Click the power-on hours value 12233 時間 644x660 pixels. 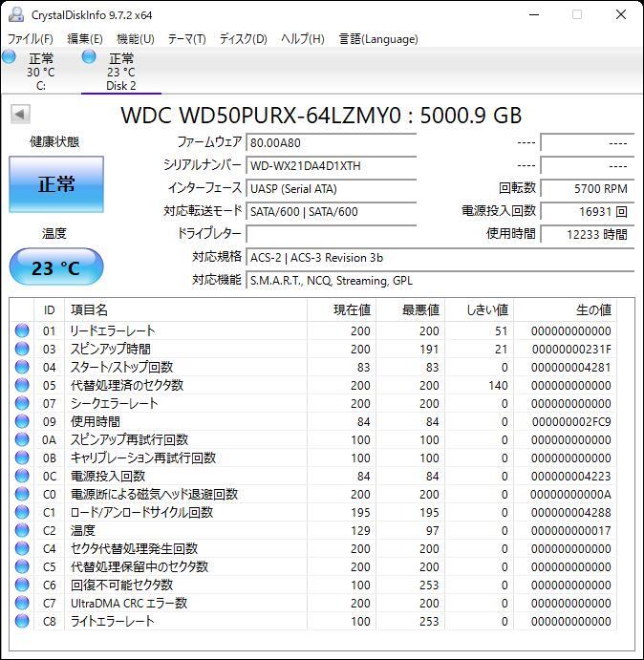click(x=587, y=234)
